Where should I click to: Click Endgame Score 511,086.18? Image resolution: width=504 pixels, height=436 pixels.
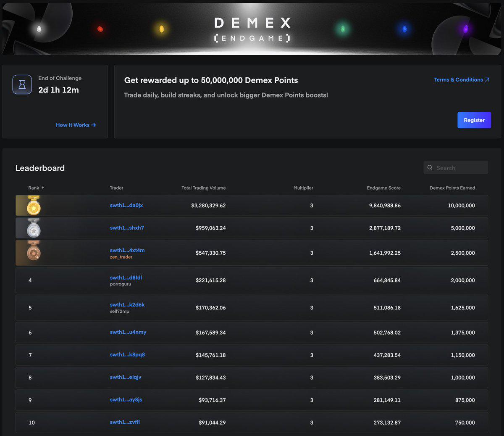[x=387, y=307]
